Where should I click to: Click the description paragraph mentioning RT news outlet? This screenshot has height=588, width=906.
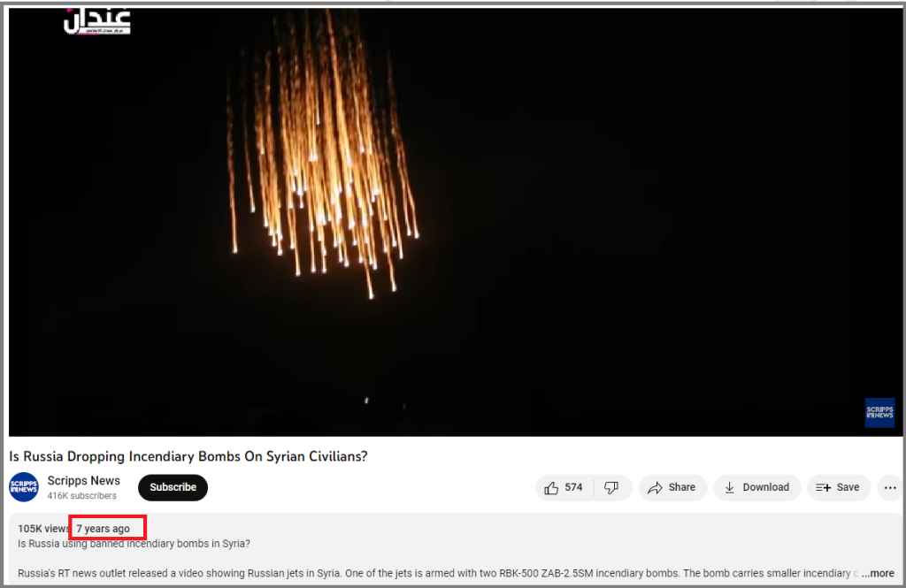click(x=438, y=573)
